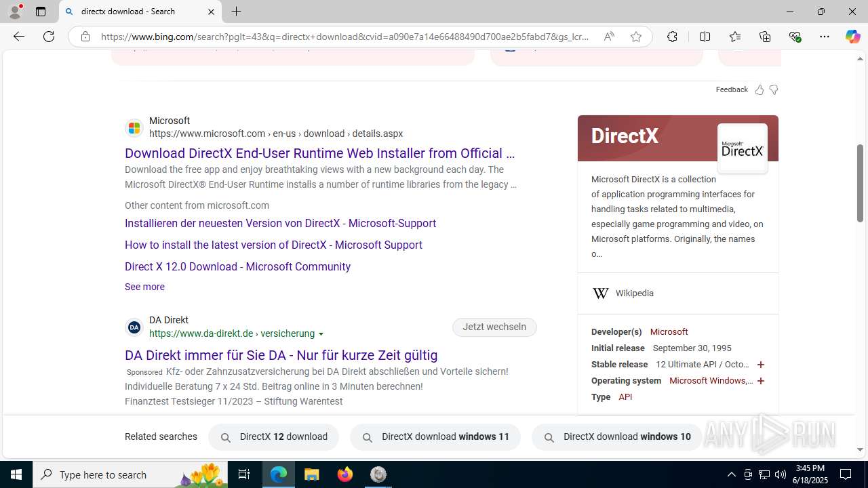
Task: Click the DirectX logo thumbnail
Action: pos(743,148)
